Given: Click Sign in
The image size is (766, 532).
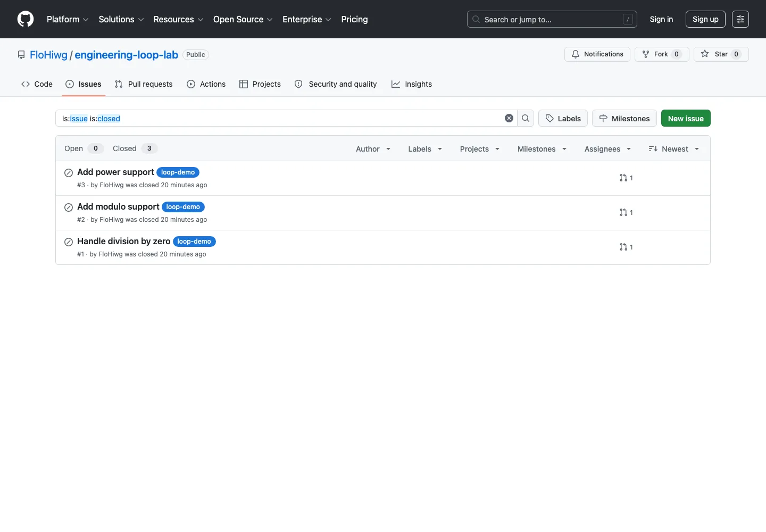Looking at the screenshot, I should (x=661, y=19).
